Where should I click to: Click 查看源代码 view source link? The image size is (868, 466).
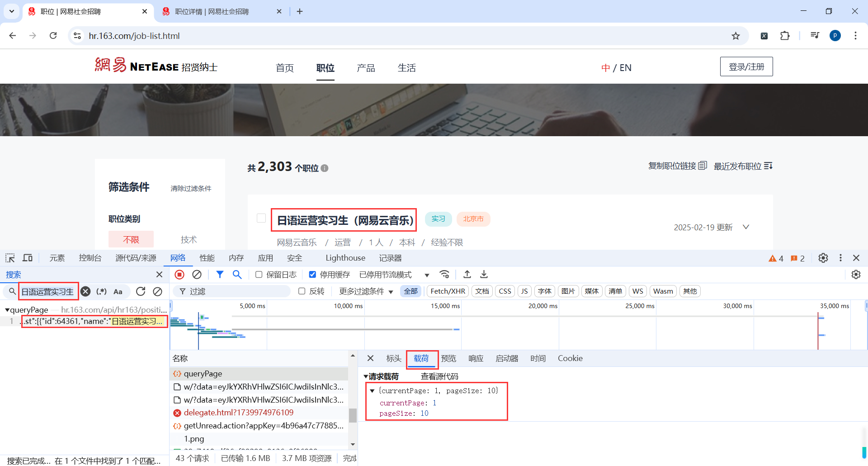(x=439, y=376)
